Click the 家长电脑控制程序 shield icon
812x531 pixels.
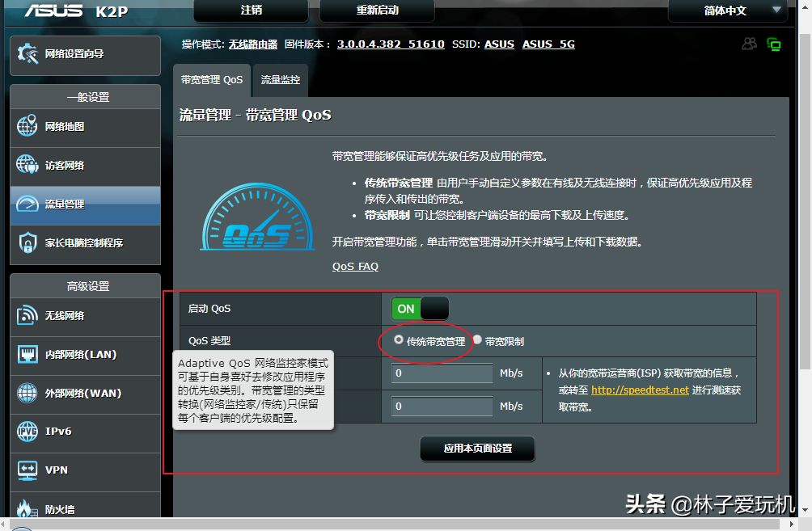pyautogui.click(x=27, y=242)
